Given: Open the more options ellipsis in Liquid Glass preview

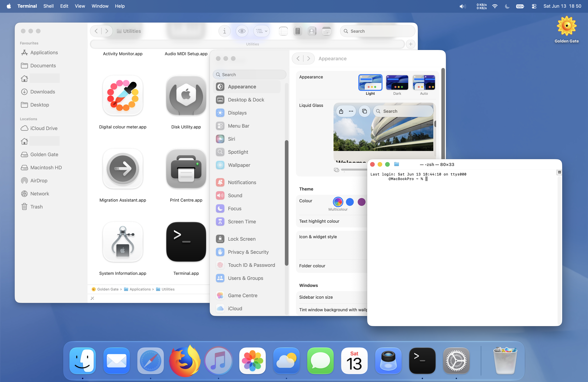Looking at the screenshot, I should [x=351, y=111].
